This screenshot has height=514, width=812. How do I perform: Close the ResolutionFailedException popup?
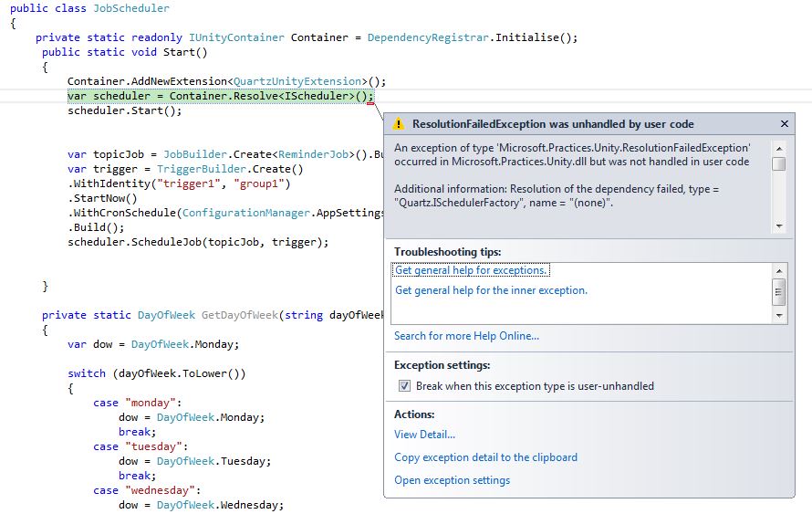click(784, 123)
